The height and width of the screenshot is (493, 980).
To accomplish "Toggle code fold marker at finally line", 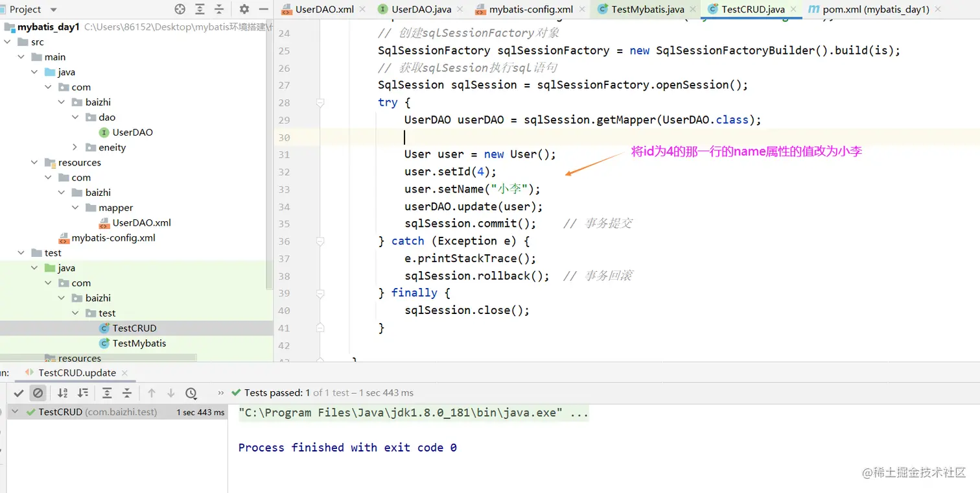I will pos(320,293).
